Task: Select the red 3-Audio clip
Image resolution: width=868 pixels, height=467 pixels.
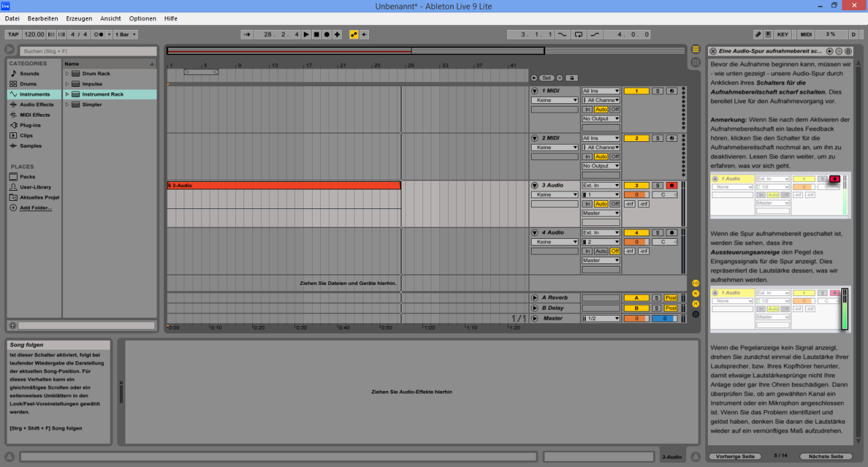Action: click(x=283, y=185)
